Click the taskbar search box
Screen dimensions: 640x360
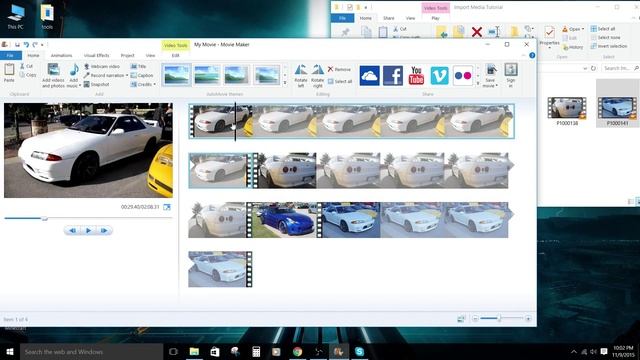[91, 351]
